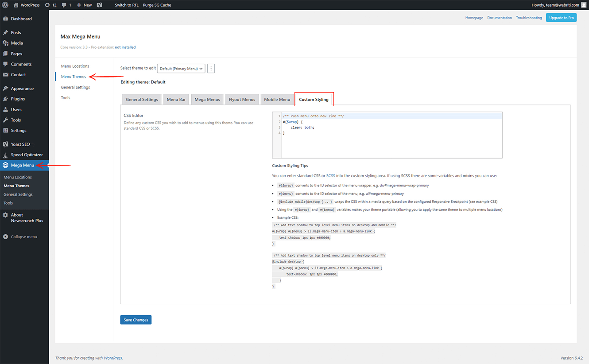Click Switch to RTL in admin bar
The image size is (589, 364).
(127, 5)
